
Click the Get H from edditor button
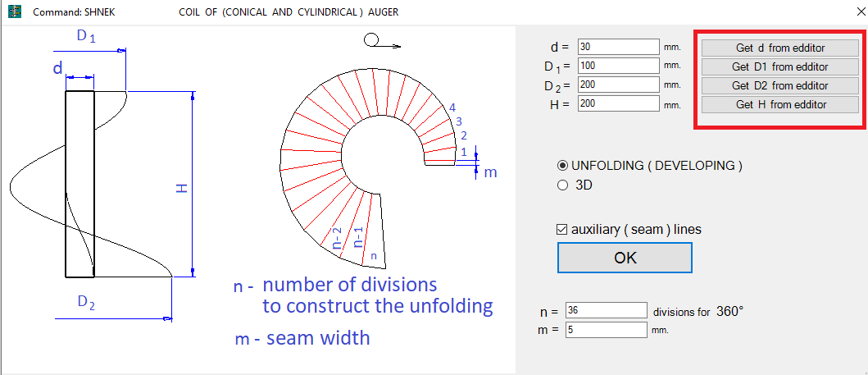780,105
